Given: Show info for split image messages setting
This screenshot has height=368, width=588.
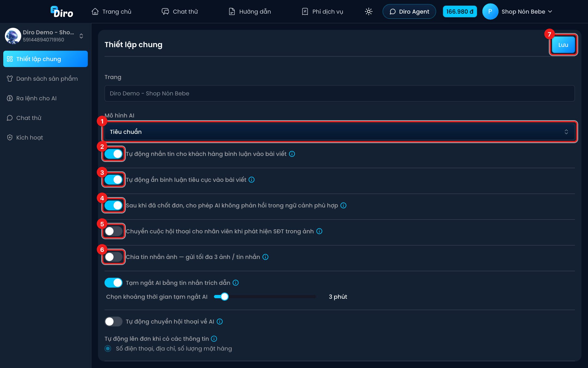Looking at the screenshot, I should click(265, 257).
